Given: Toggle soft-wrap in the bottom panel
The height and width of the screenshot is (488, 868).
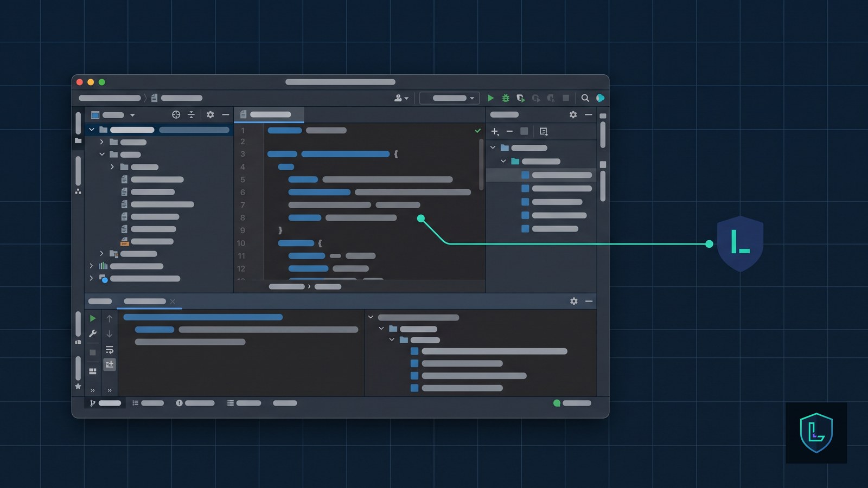Looking at the screenshot, I should 110,350.
